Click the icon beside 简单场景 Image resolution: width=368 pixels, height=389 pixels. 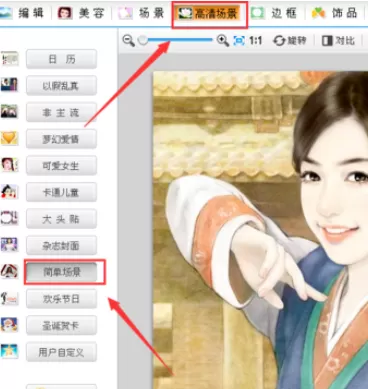(x=9, y=271)
